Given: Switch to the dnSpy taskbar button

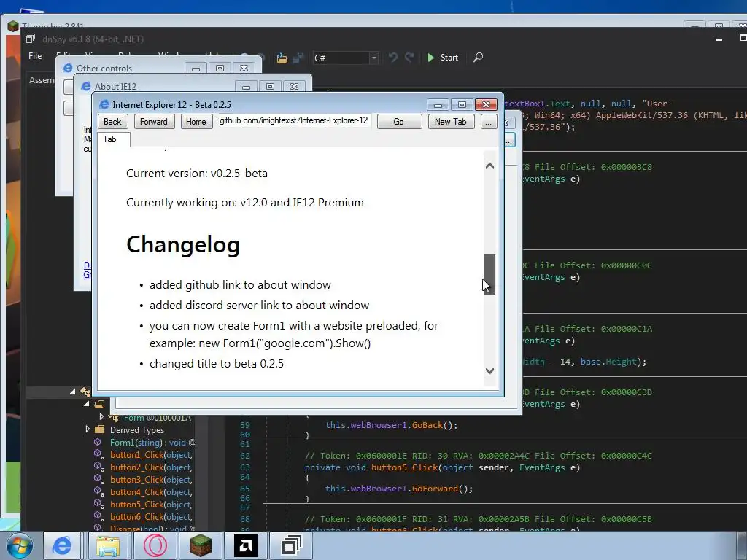Looking at the screenshot, I should [291, 545].
